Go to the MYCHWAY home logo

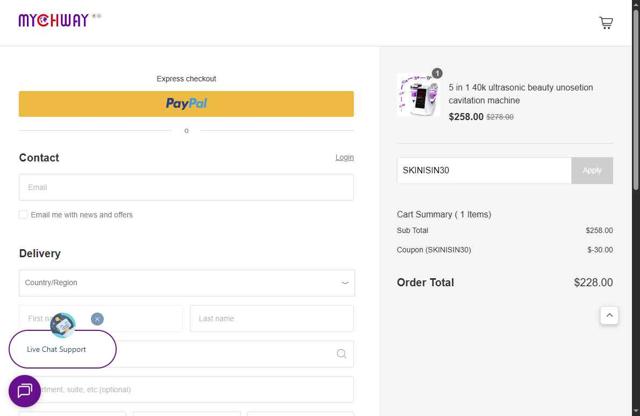(x=53, y=20)
